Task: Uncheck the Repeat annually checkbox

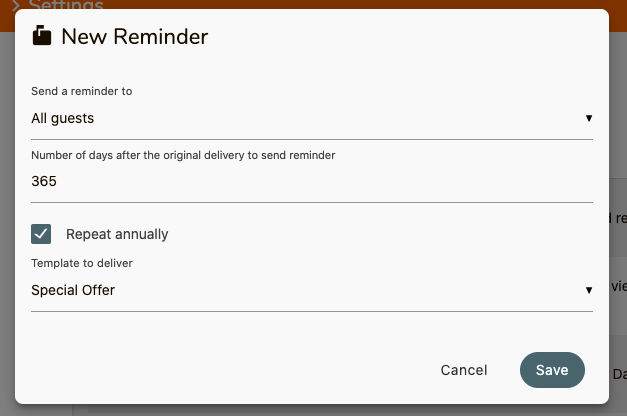Action: point(41,234)
